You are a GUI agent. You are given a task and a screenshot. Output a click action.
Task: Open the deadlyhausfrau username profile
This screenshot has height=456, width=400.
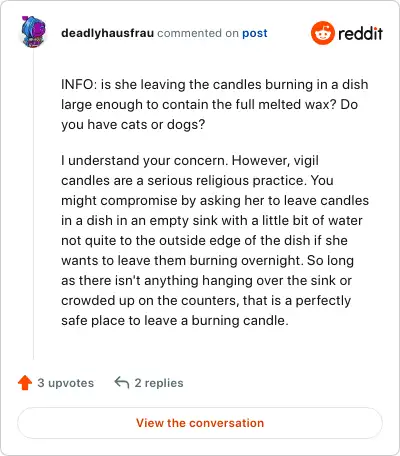(x=107, y=33)
